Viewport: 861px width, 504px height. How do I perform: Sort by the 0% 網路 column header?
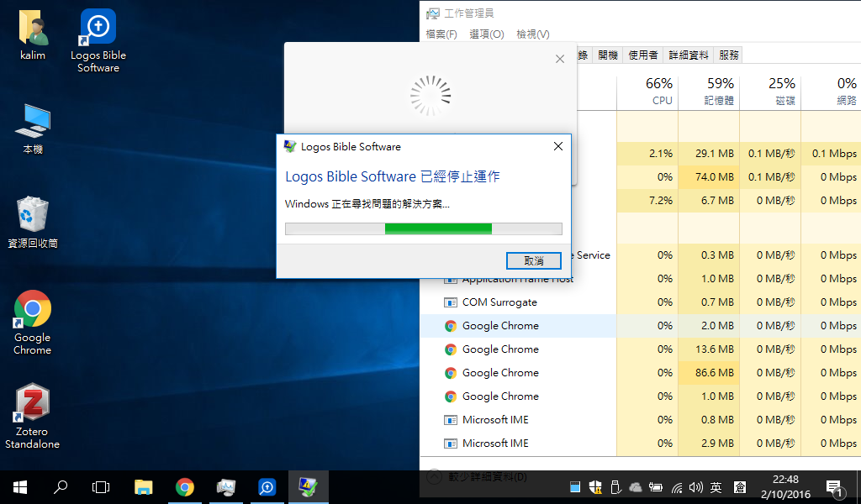click(x=831, y=92)
